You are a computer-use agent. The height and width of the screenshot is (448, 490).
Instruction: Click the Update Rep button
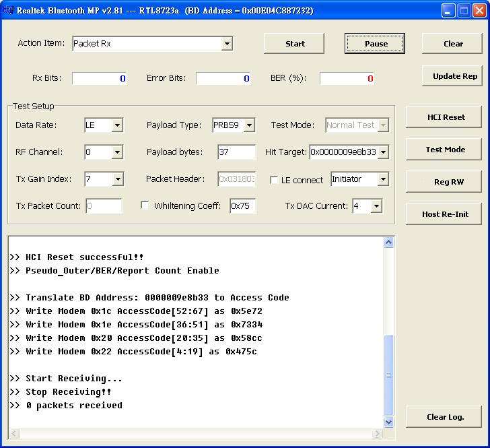click(452, 75)
